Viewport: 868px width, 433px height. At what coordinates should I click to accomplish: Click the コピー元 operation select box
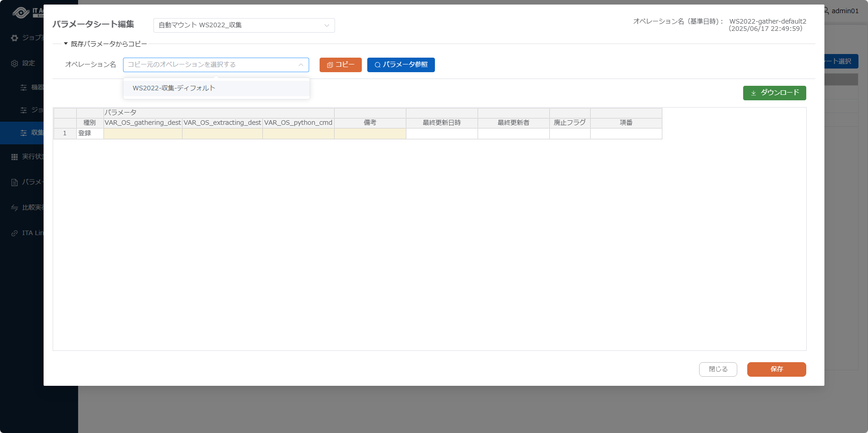point(216,65)
